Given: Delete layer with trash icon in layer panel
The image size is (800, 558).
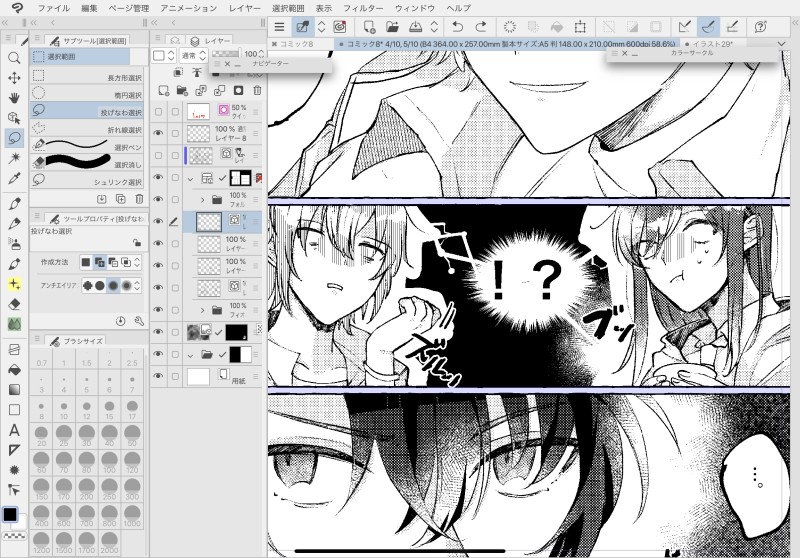Looking at the screenshot, I should [x=257, y=91].
